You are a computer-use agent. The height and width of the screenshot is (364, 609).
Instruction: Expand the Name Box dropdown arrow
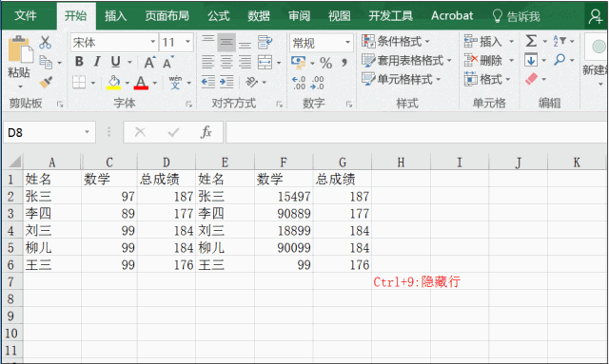87,132
